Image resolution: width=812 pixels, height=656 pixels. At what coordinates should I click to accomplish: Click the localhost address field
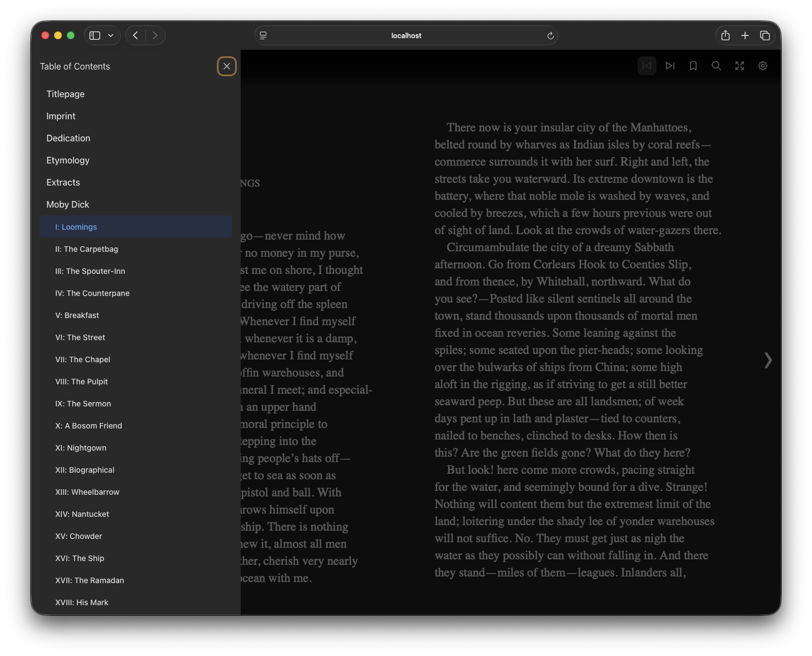coord(406,35)
